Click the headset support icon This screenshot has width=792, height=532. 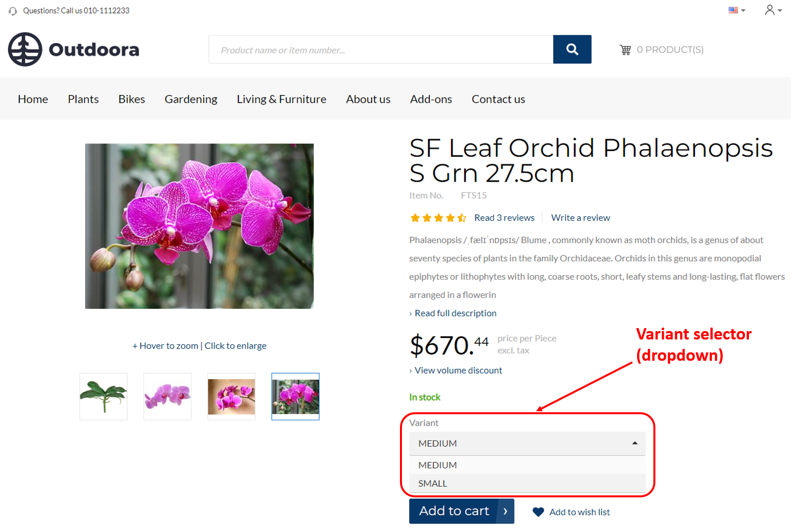click(13, 11)
